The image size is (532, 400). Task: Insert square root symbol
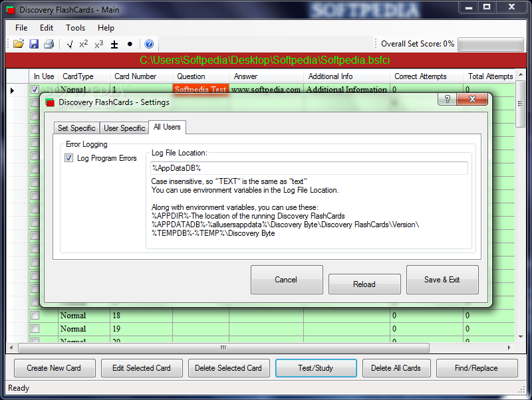(70, 44)
